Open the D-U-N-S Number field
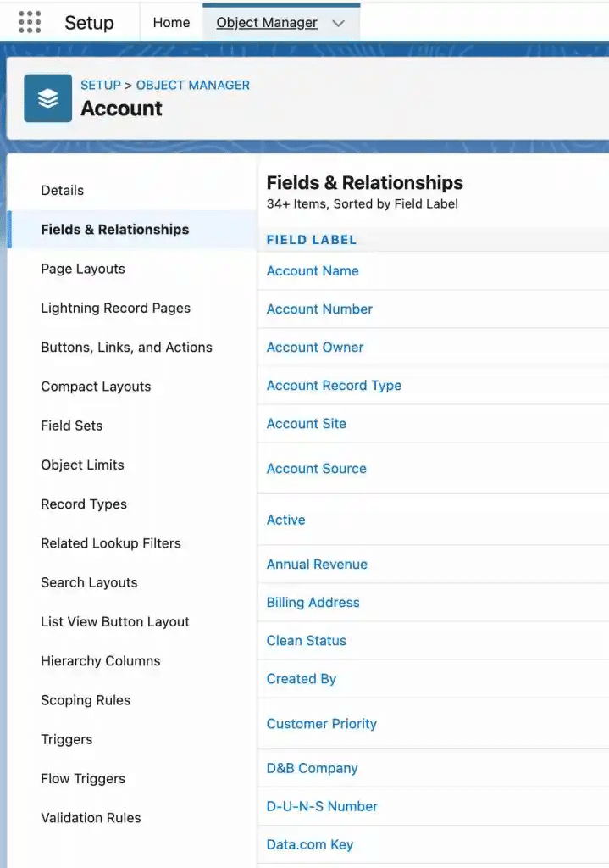This screenshot has width=609, height=868. tap(322, 806)
